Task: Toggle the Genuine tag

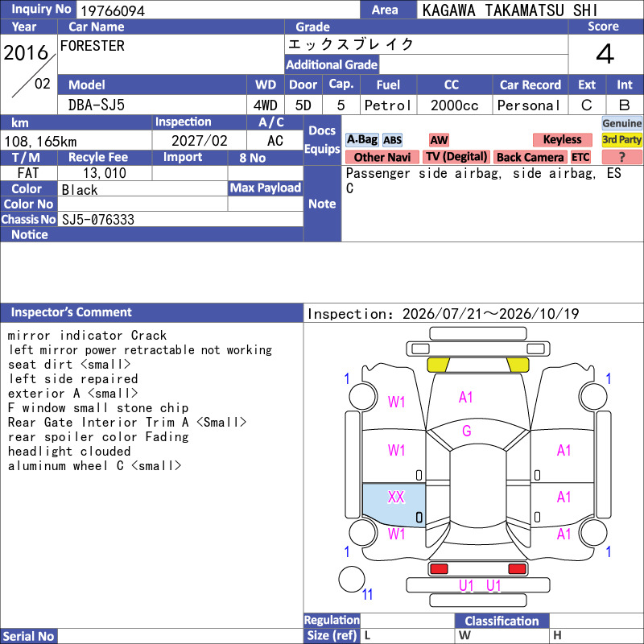Action: 621,123
